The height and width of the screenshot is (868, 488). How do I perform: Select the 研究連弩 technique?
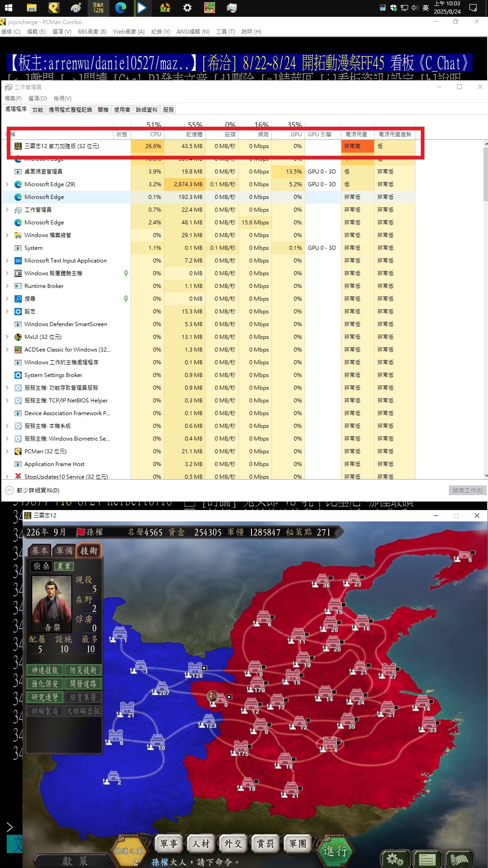(45, 697)
